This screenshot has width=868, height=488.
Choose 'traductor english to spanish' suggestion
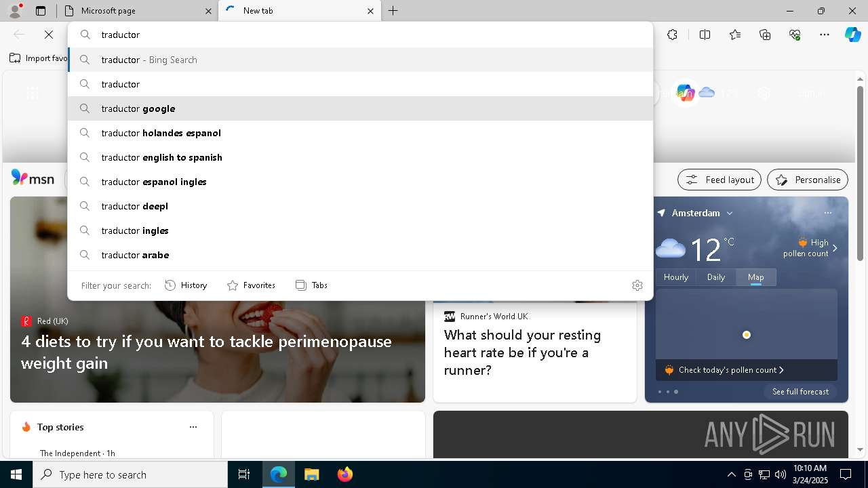tap(361, 157)
